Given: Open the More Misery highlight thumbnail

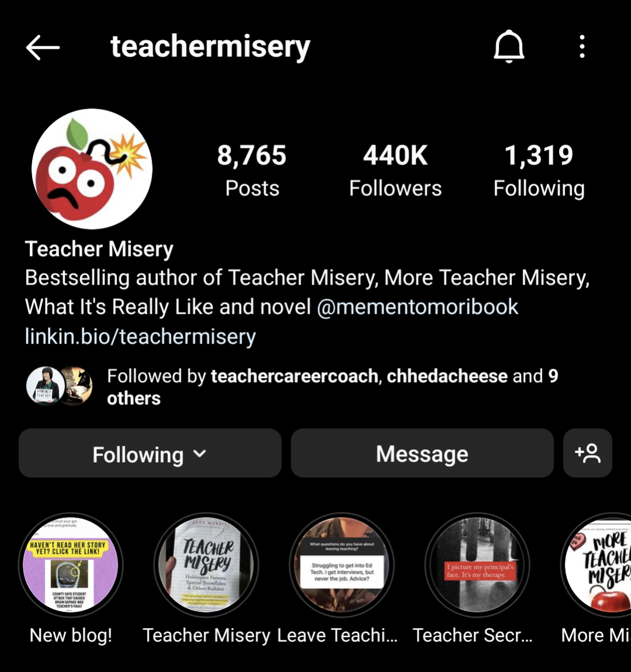Looking at the screenshot, I should click(x=598, y=565).
